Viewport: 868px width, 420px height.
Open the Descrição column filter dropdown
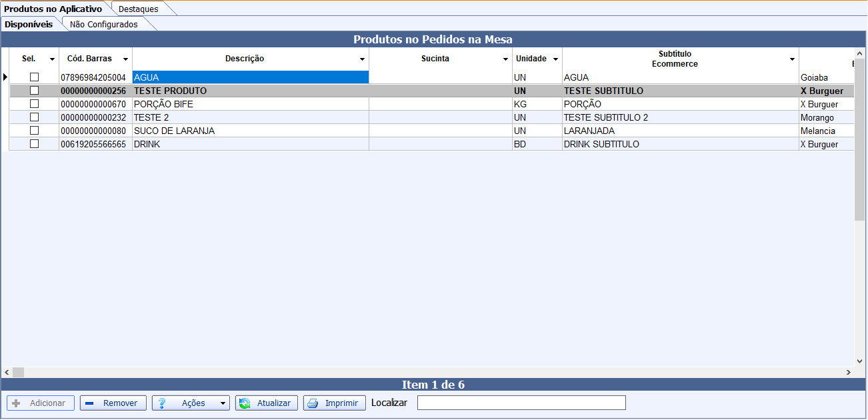[362, 59]
